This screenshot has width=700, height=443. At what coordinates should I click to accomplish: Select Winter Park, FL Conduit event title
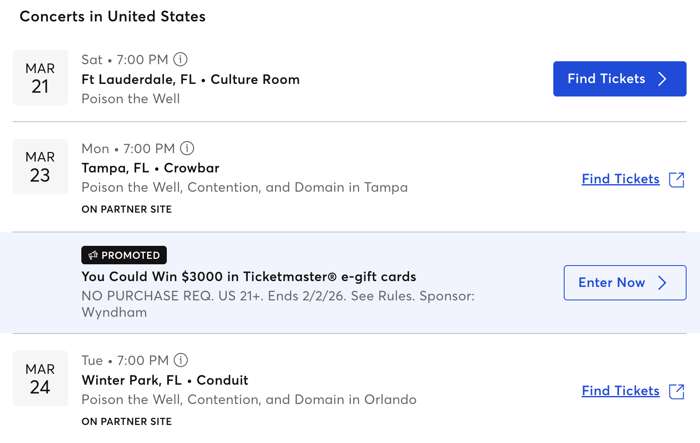pos(165,380)
